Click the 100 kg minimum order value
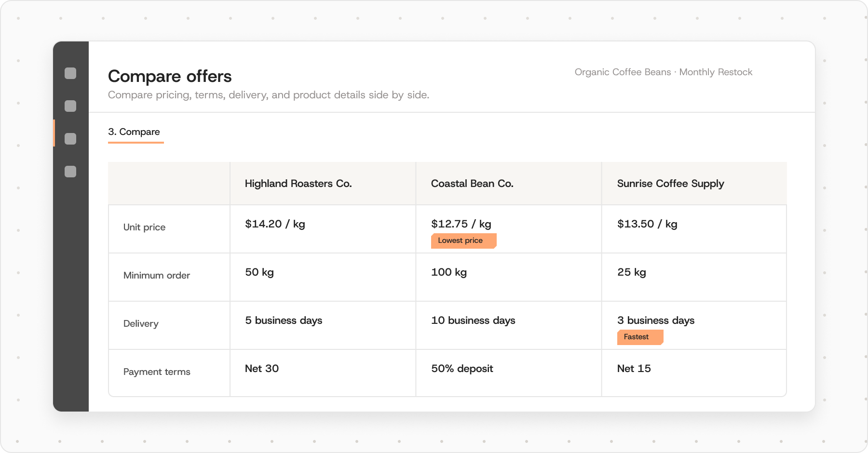 coord(449,272)
